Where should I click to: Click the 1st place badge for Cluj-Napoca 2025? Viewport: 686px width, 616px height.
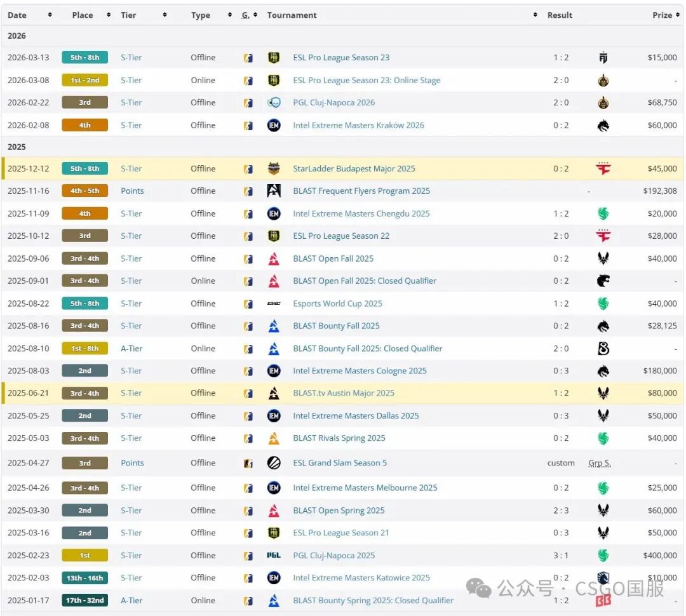pos(84,556)
